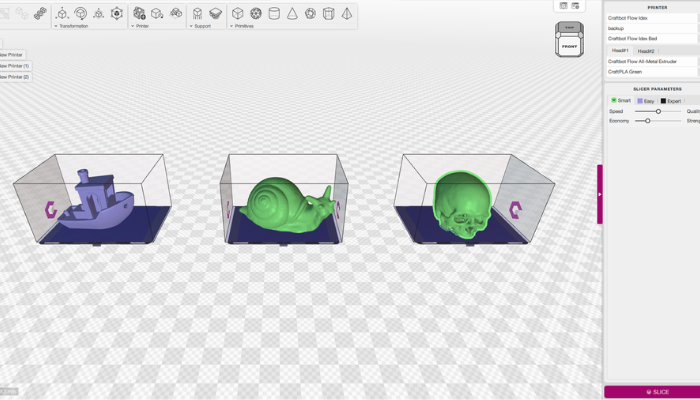
Task: Expand the Primitives toolbar group
Action: coord(242,26)
